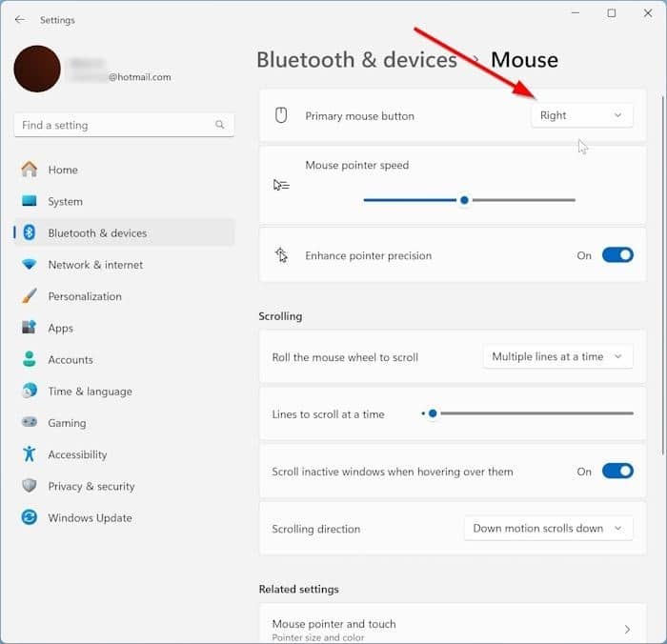This screenshot has width=667, height=644.
Task: Go to Time & language settings
Action: [x=90, y=392]
